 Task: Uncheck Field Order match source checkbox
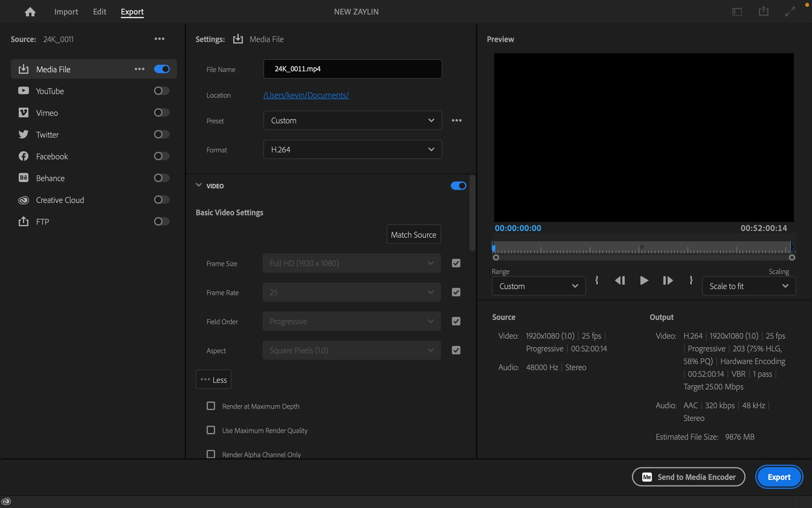(x=456, y=321)
